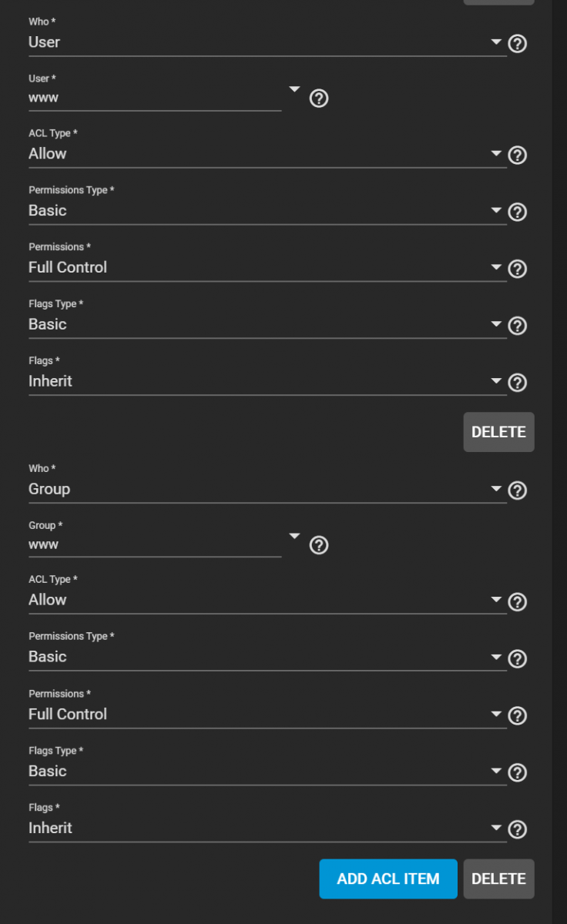567x924 pixels.
Task: Expand the Who dropdown set to User
Action: click(267, 42)
